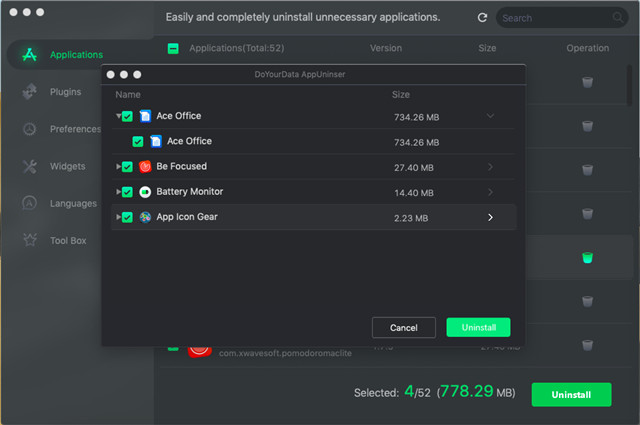The image size is (640, 425).
Task: Open the Applications sidebar section
Action: point(76,55)
